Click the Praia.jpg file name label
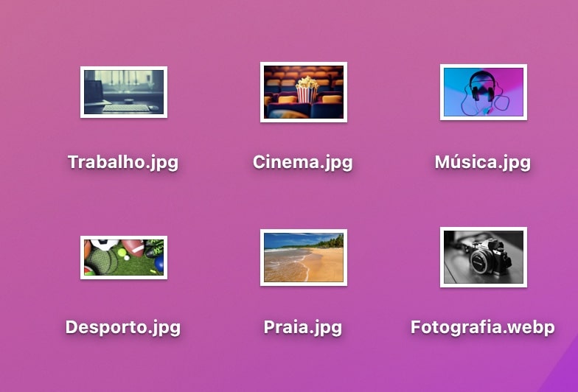Screen dimensions: 578x392 pyautogui.click(x=302, y=327)
